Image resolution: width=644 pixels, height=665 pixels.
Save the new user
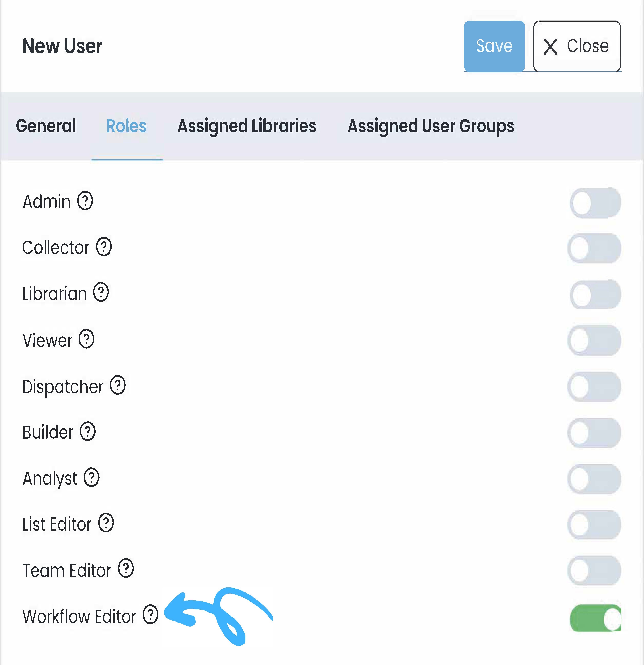pos(494,46)
